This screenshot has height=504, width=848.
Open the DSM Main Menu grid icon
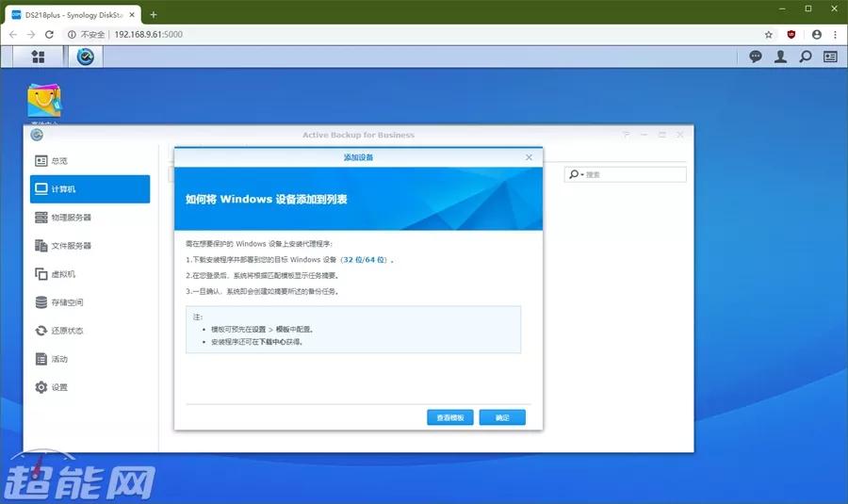click(38, 57)
